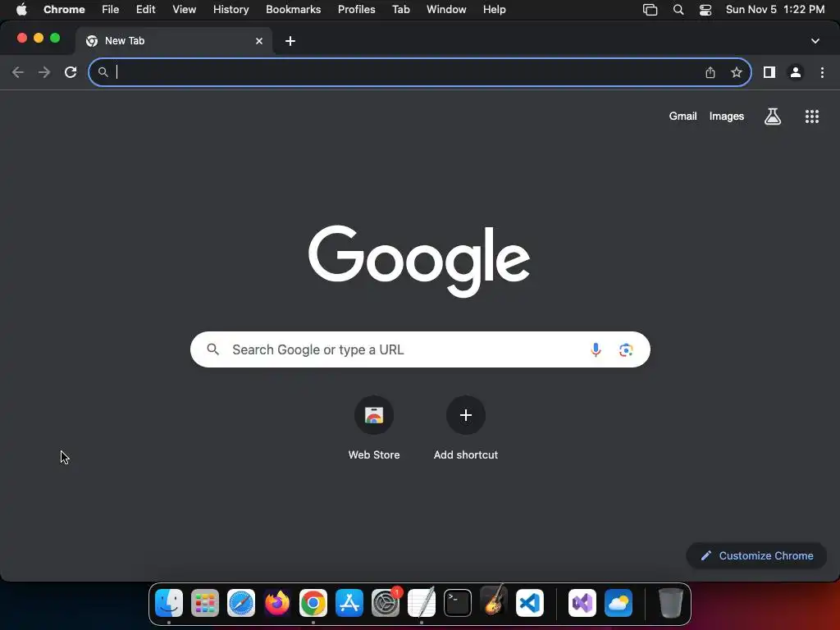Open a new tab with the plus button

pyautogui.click(x=290, y=41)
